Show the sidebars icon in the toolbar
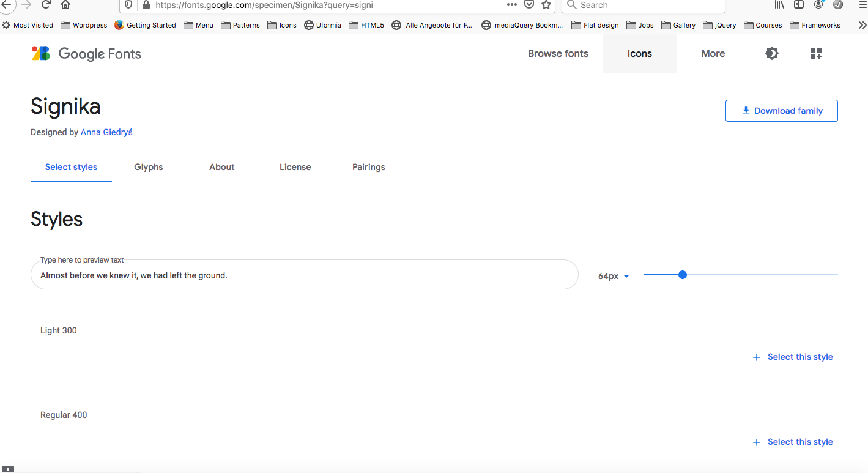868x473 pixels. (x=799, y=5)
